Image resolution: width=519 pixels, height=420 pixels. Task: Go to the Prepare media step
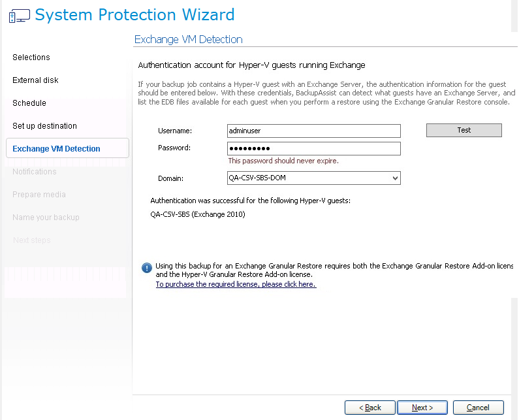point(39,195)
